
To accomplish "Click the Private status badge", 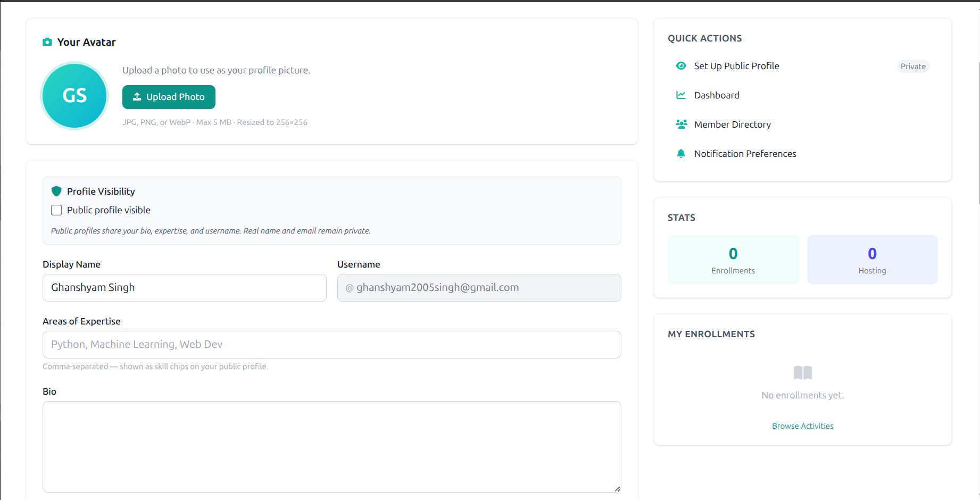I will (913, 66).
